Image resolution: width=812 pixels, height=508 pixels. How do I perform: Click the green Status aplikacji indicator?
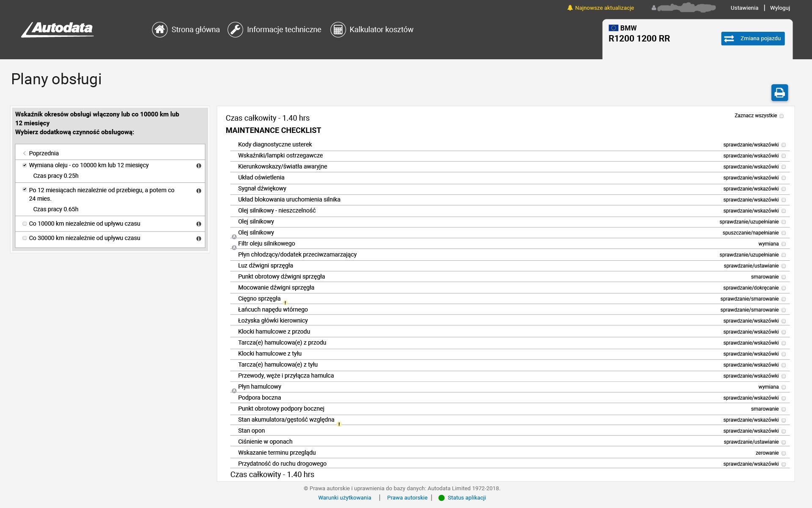(x=442, y=498)
